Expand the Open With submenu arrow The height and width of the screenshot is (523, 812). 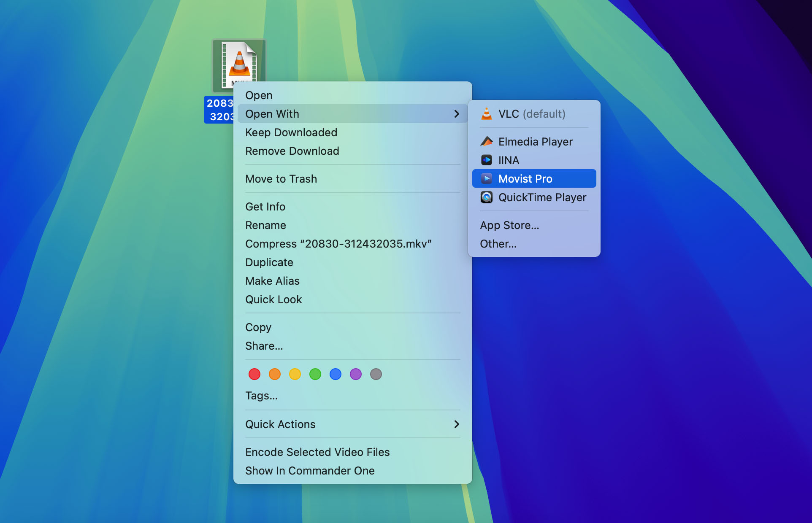click(456, 114)
